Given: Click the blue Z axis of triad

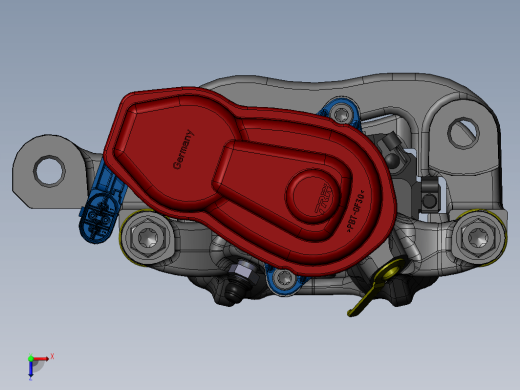Looking at the screenshot, I should pyautogui.click(x=31, y=369).
